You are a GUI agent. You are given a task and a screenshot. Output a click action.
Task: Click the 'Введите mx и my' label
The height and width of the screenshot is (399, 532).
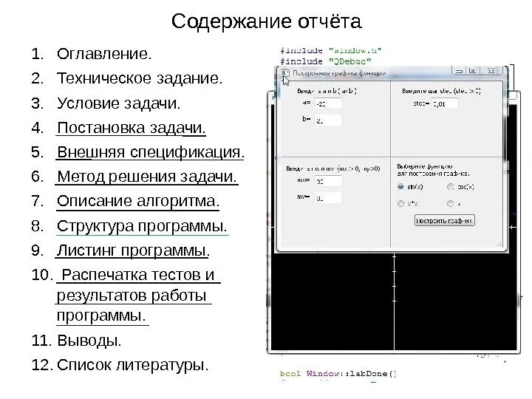tap(332, 168)
